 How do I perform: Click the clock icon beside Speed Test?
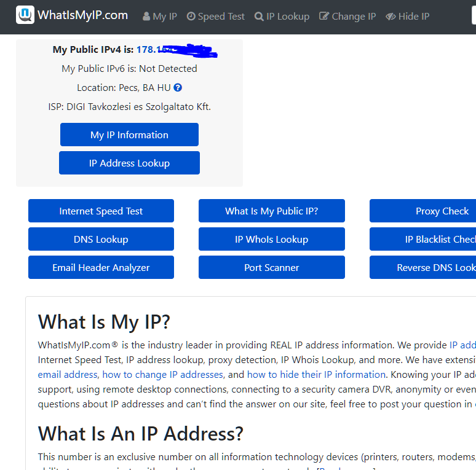click(x=191, y=16)
